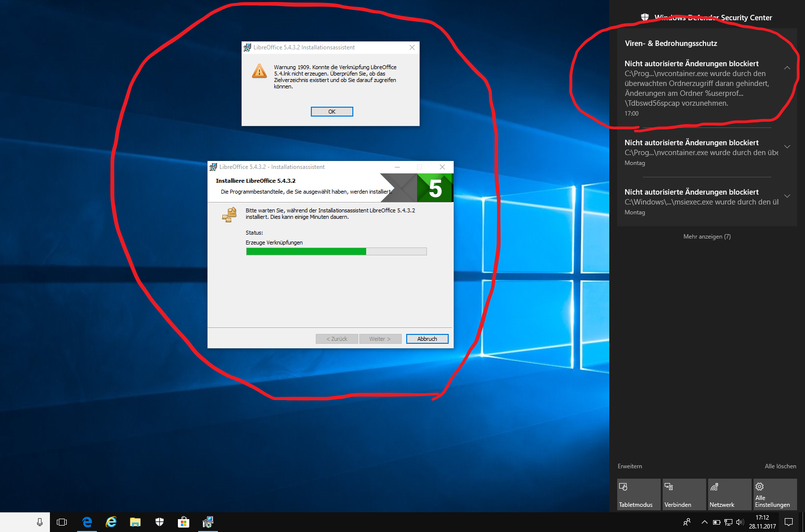Launch Internet Explorer from taskbar
The width and height of the screenshot is (805, 532).
[111, 522]
